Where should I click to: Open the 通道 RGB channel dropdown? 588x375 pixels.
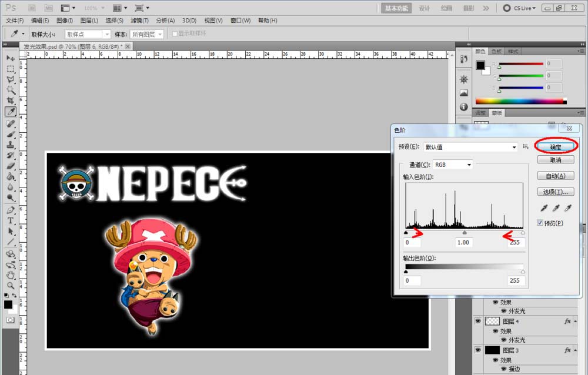453,165
